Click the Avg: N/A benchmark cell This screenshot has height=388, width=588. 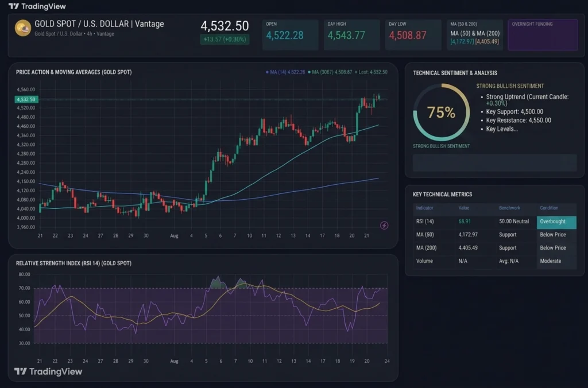click(x=509, y=261)
